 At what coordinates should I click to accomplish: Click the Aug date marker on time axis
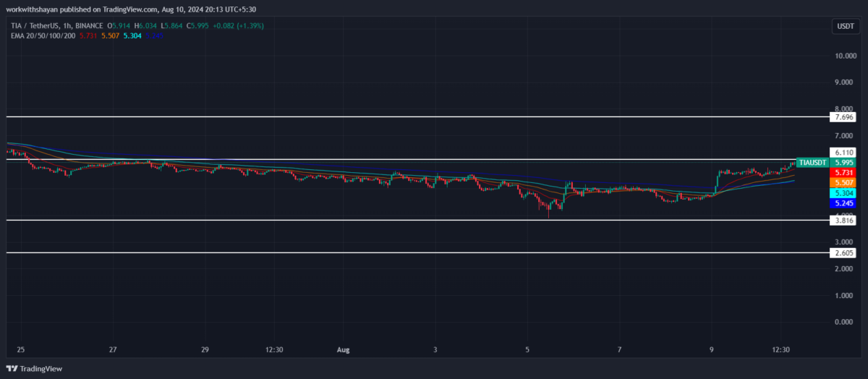coord(343,350)
